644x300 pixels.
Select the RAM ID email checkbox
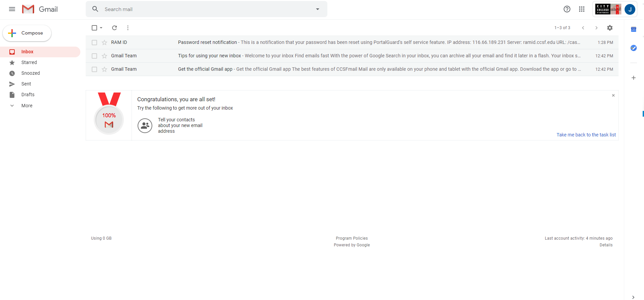coord(94,43)
